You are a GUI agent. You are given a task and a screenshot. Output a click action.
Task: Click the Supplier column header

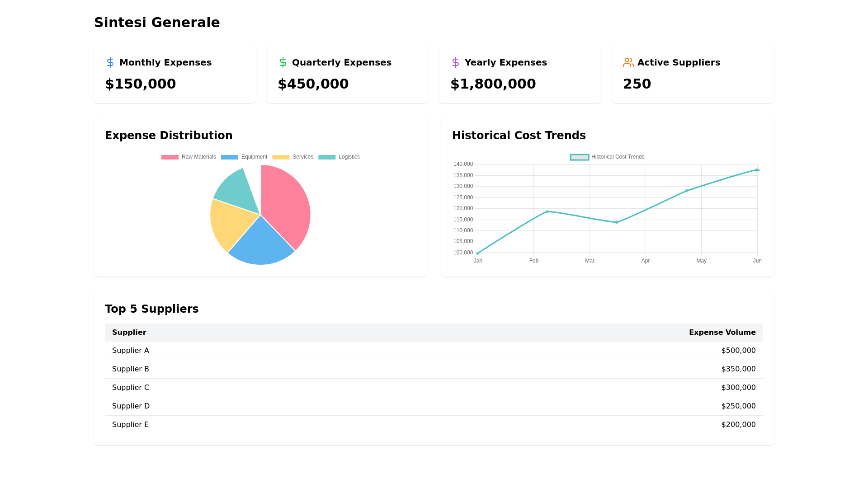[129, 333]
